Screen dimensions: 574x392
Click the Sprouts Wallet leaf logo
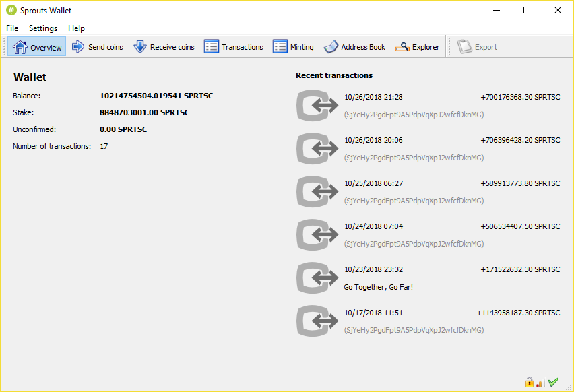[x=11, y=10]
